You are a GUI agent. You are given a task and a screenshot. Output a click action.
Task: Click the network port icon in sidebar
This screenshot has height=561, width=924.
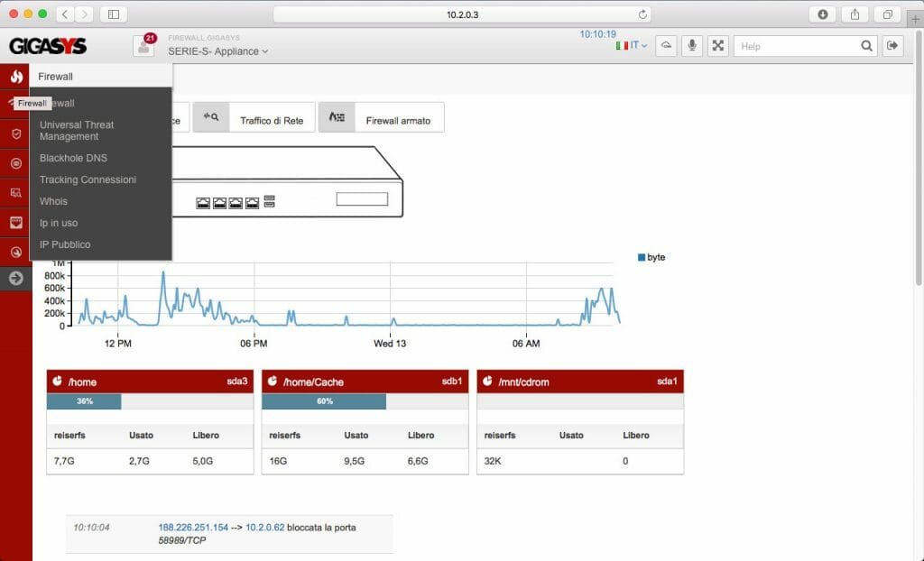[x=16, y=222]
